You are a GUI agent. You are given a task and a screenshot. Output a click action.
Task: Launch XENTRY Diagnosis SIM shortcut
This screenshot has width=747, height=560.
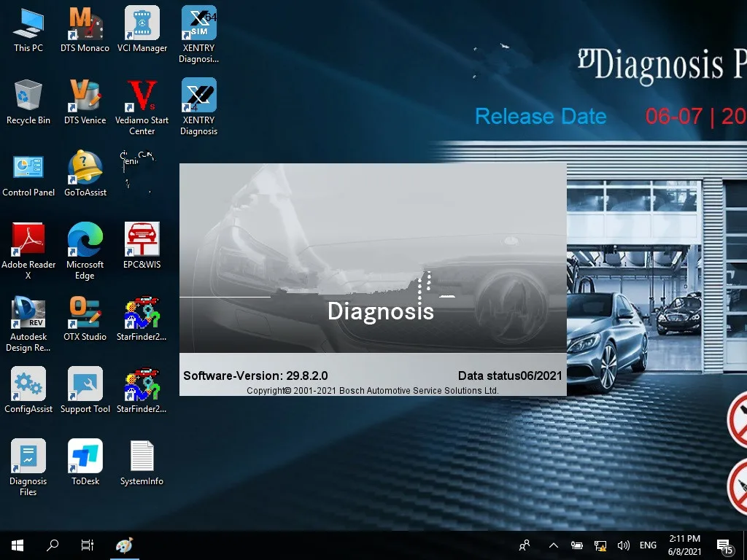coord(198,34)
